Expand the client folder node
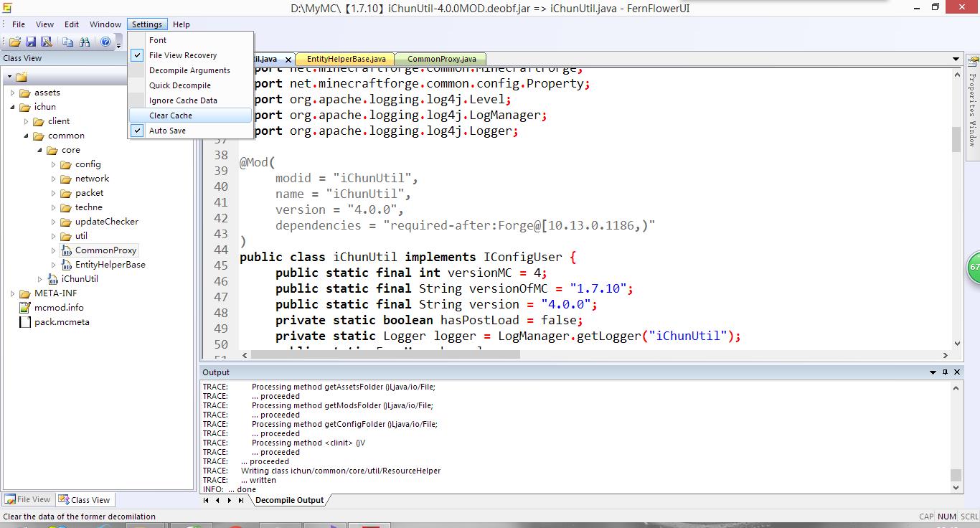This screenshot has width=980, height=528. pos(27,121)
